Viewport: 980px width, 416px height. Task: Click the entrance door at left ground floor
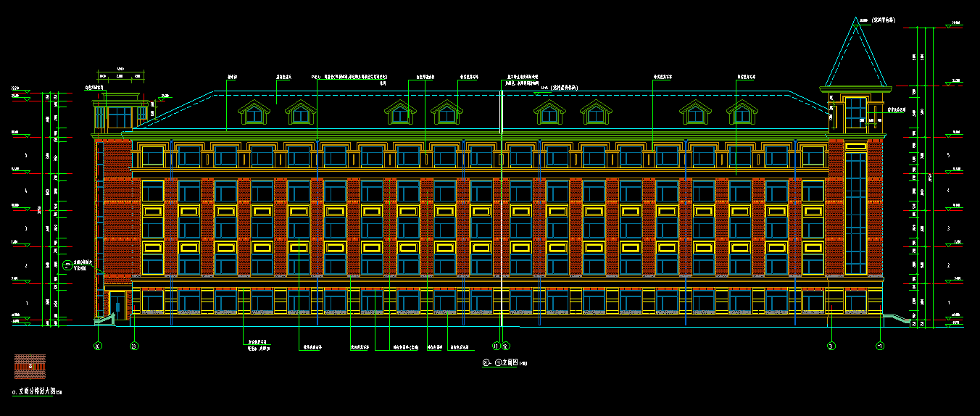click(116, 304)
